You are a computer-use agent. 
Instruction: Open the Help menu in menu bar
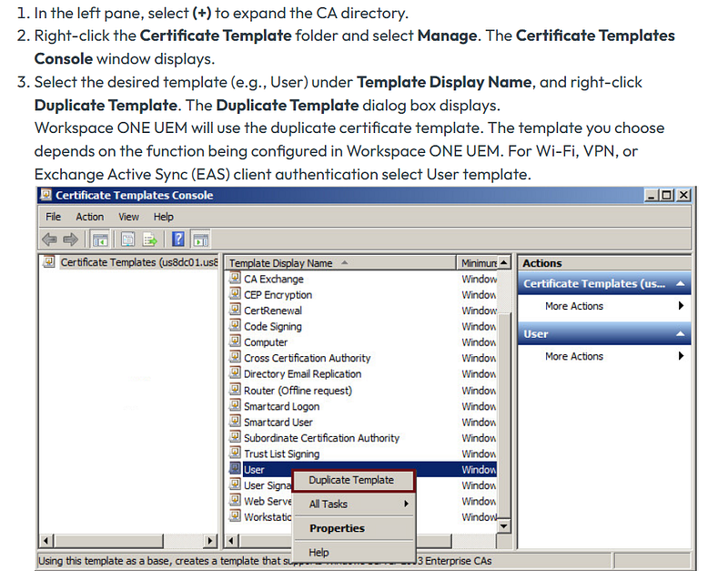tap(164, 217)
